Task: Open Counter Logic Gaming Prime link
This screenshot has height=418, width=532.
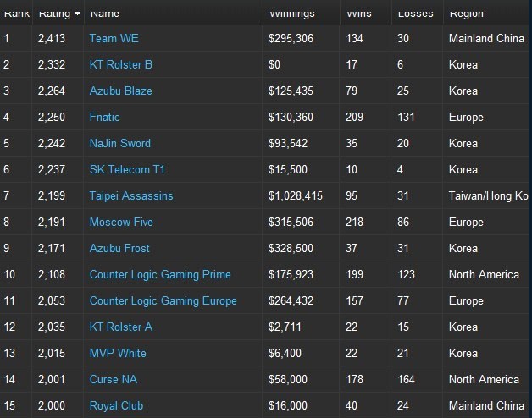Action: [160, 274]
